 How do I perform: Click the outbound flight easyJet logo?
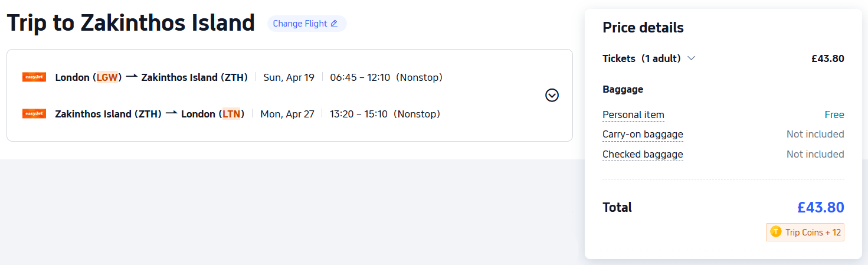pyautogui.click(x=34, y=77)
